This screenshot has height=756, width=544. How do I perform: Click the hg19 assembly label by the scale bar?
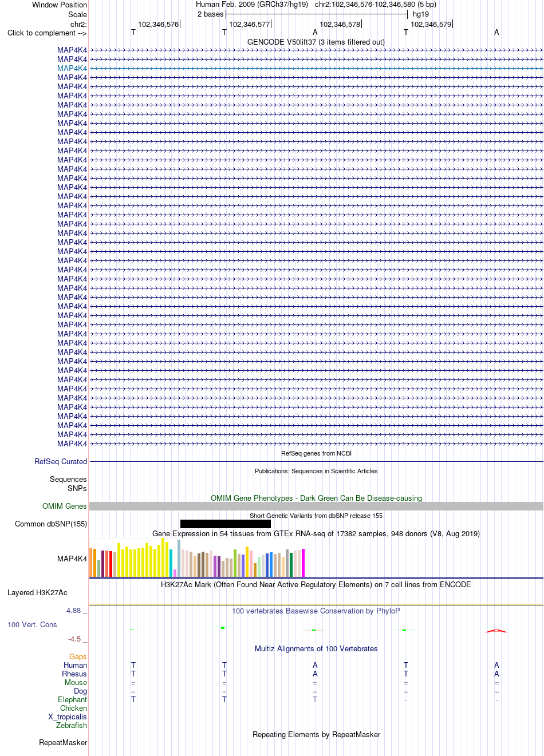421,14
